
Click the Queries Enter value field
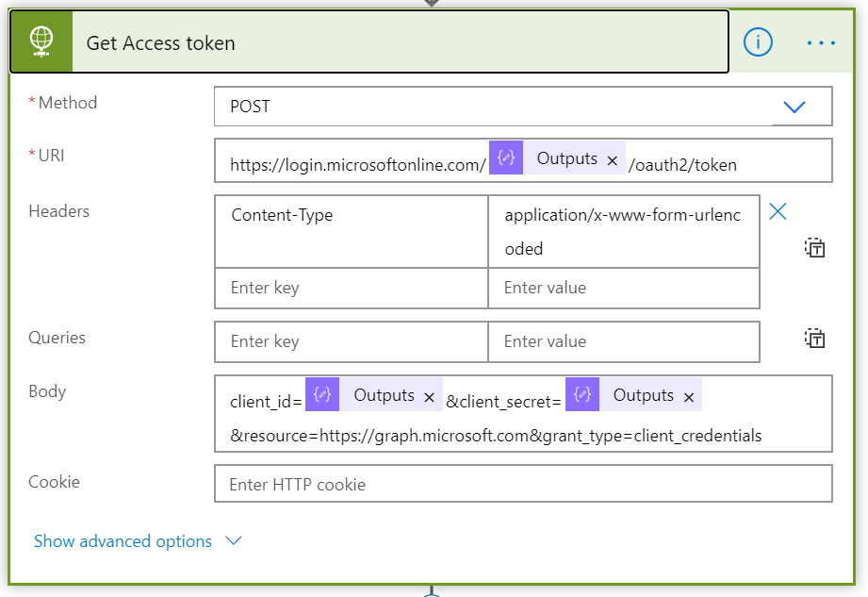(624, 341)
